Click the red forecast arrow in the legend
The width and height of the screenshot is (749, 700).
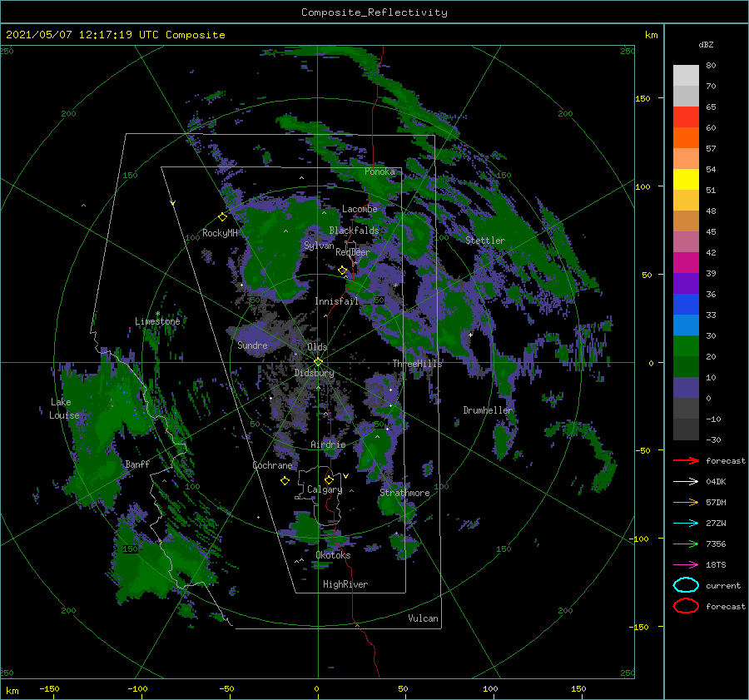pos(686,460)
